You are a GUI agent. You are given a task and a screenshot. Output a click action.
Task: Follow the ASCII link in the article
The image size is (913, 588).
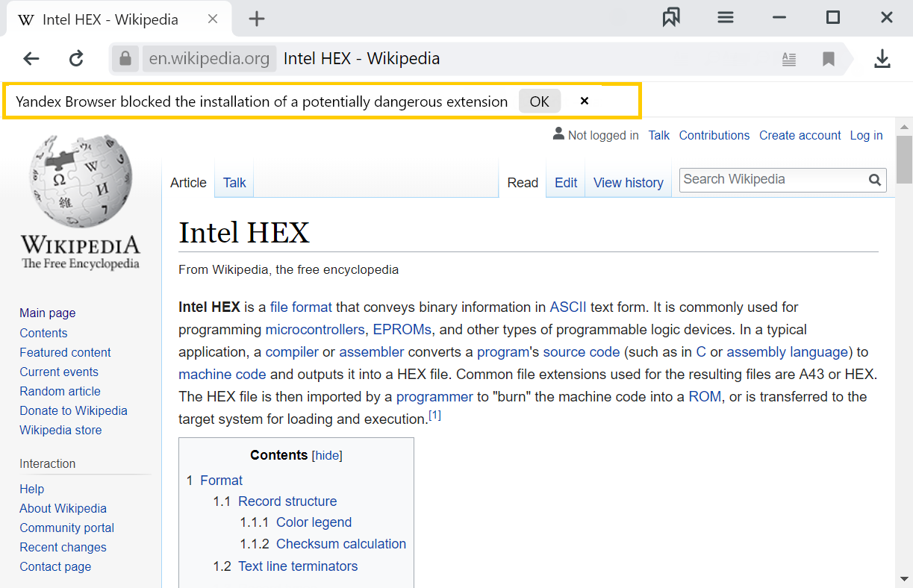point(568,307)
